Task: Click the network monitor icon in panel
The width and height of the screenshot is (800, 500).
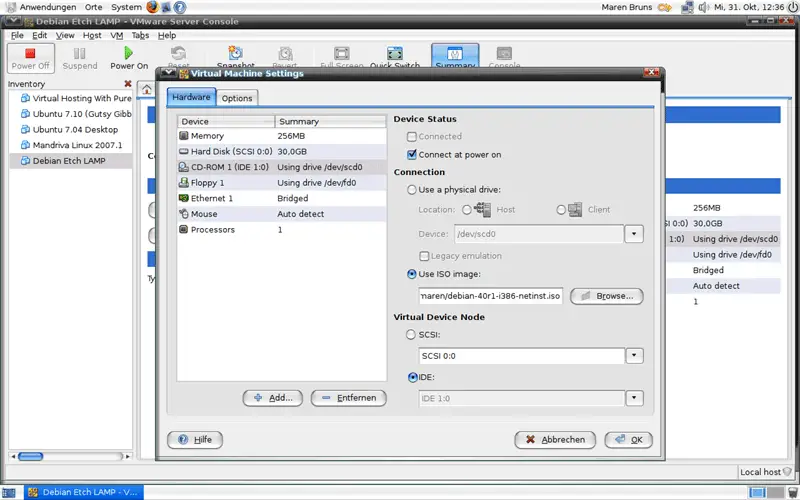Action: 687,7
